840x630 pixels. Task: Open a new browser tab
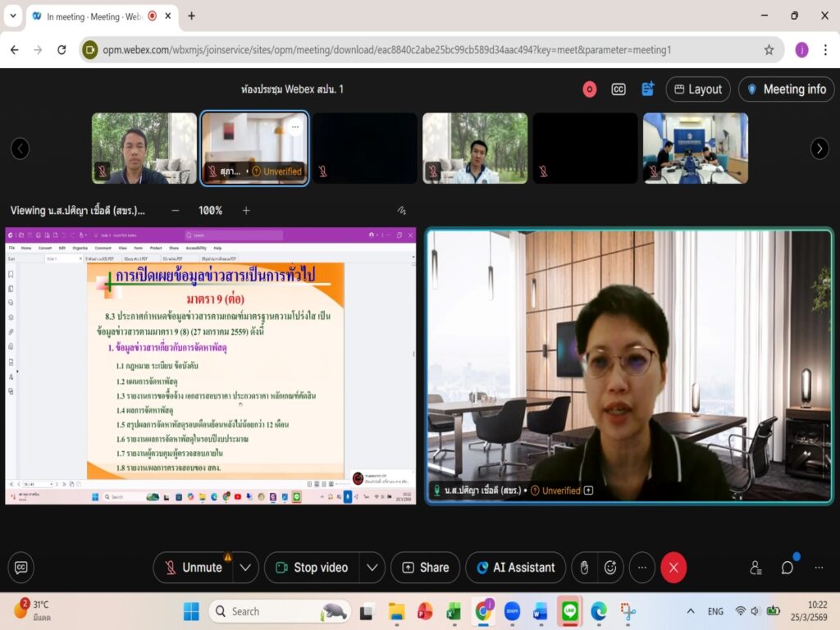pyautogui.click(x=191, y=16)
